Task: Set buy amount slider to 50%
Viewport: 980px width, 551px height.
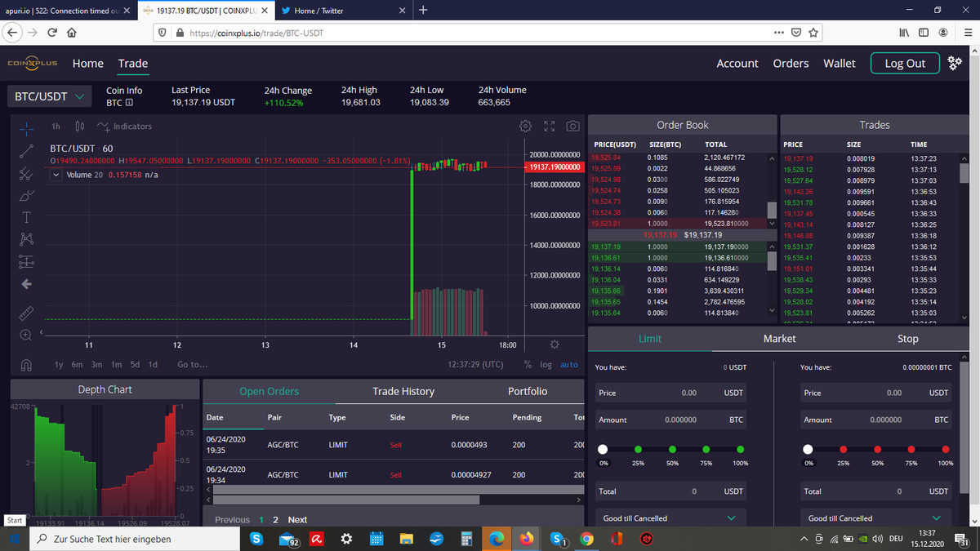Action: coord(672,449)
